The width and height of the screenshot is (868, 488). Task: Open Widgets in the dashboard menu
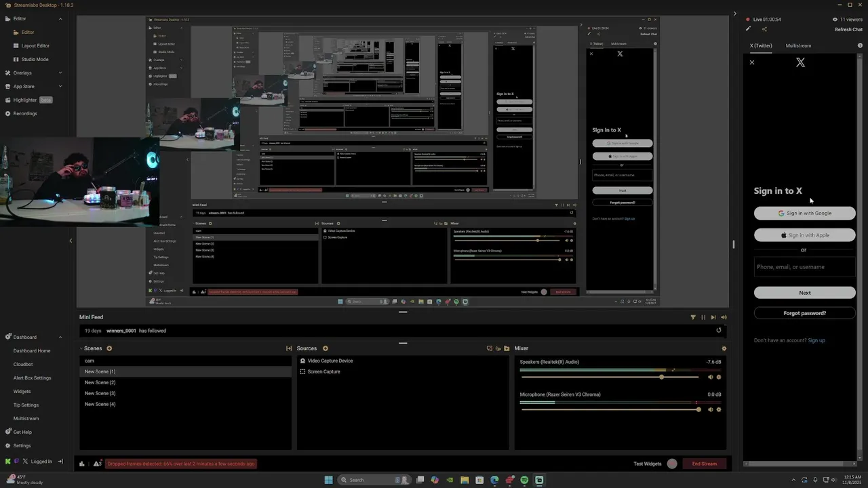tap(22, 391)
